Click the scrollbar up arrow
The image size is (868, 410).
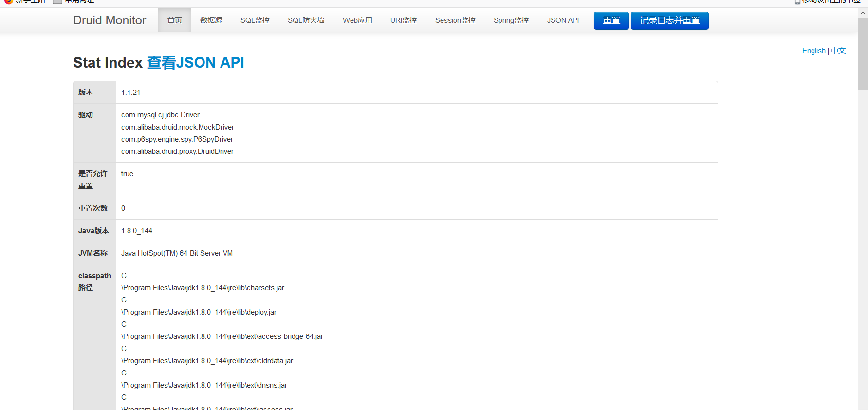click(x=863, y=13)
